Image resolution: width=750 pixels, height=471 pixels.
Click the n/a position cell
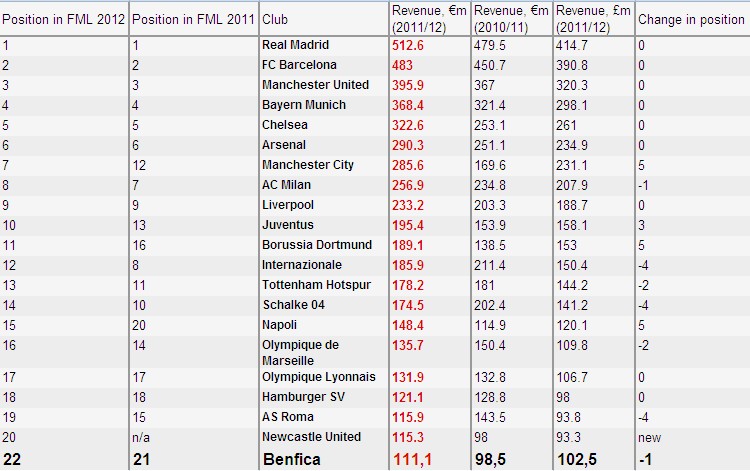click(x=141, y=438)
